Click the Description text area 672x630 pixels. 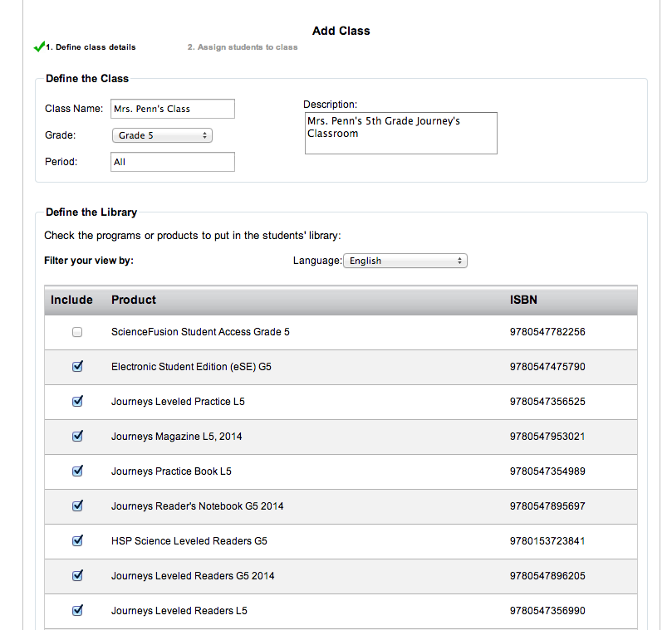[x=401, y=133]
